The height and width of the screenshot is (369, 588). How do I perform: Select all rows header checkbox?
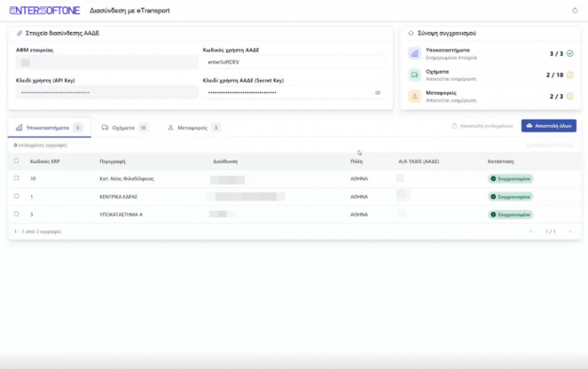pyautogui.click(x=17, y=161)
